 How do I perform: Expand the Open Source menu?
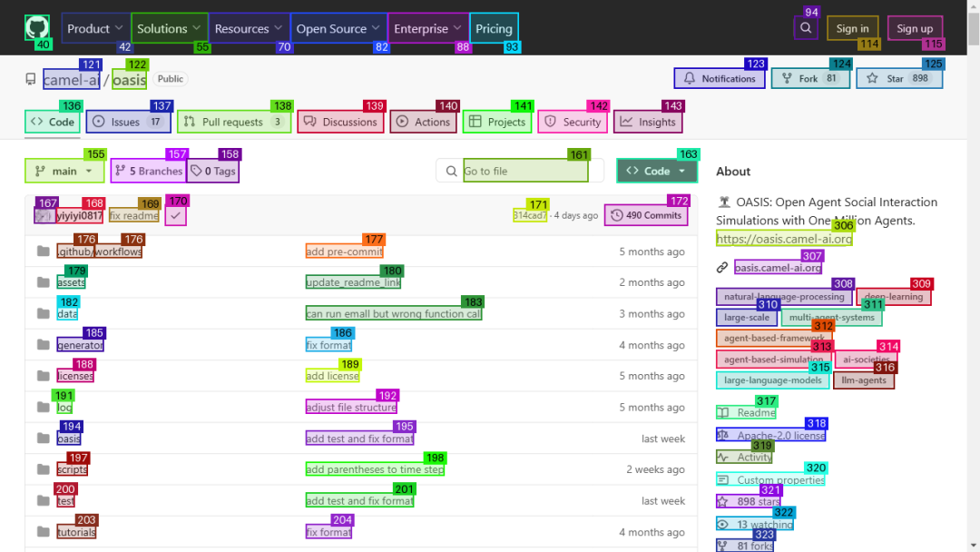tap(338, 29)
